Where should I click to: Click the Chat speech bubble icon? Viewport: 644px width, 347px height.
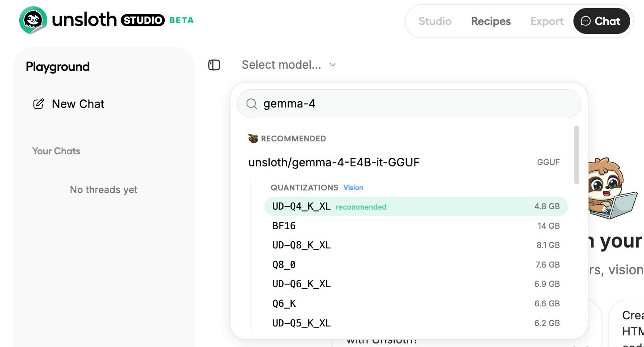tap(585, 21)
